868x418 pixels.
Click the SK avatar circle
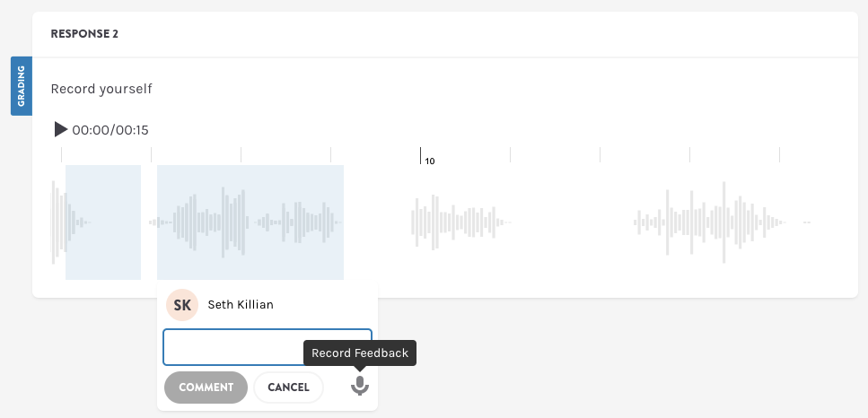tap(182, 305)
